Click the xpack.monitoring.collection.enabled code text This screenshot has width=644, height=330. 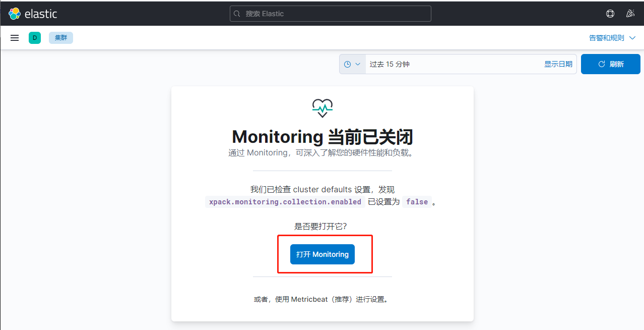285,202
